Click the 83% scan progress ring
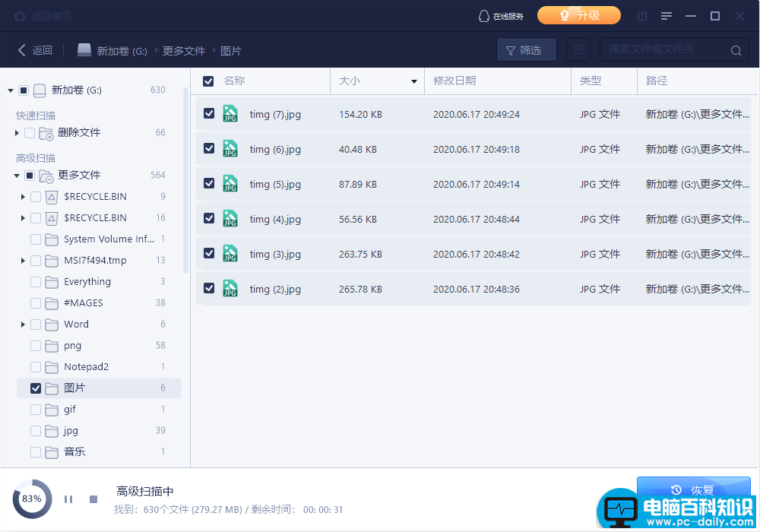Image resolution: width=760 pixels, height=532 pixels. coord(32,499)
